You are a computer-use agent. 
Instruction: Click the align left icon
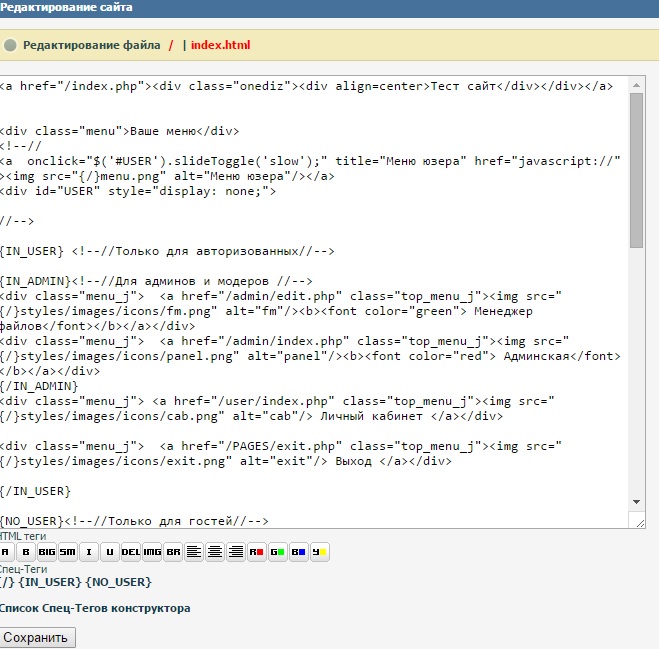click(194, 552)
